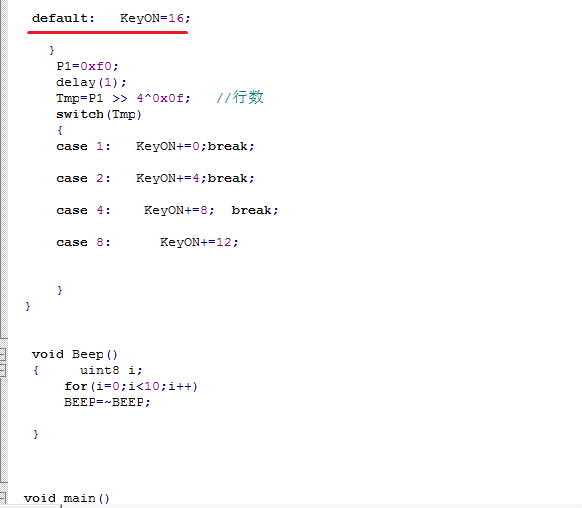
Task: Click 'case 8:' label
Action: (x=84, y=242)
